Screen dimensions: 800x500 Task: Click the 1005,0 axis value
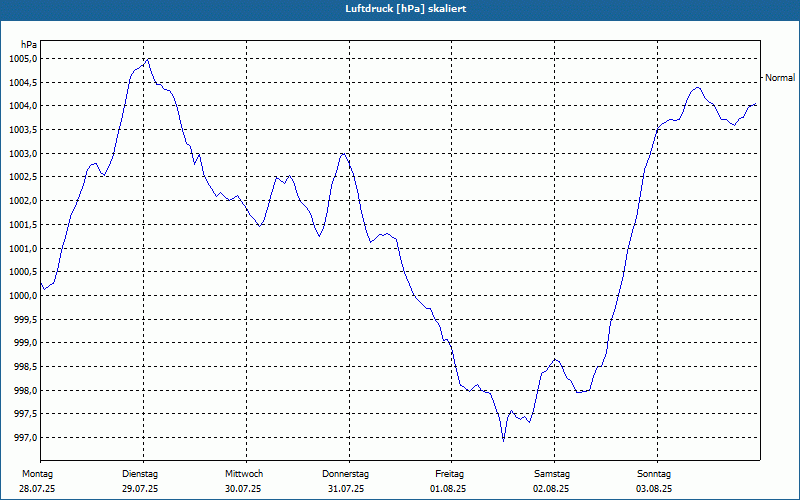(23, 59)
